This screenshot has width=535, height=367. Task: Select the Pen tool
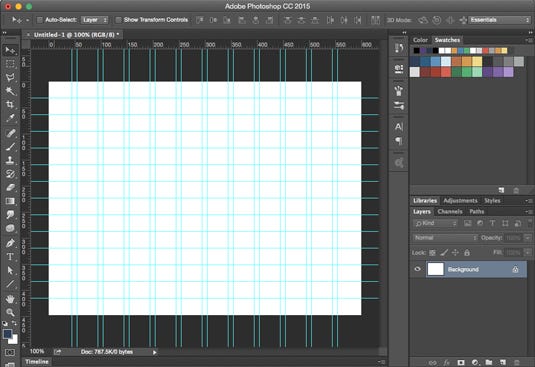(x=10, y=243)
